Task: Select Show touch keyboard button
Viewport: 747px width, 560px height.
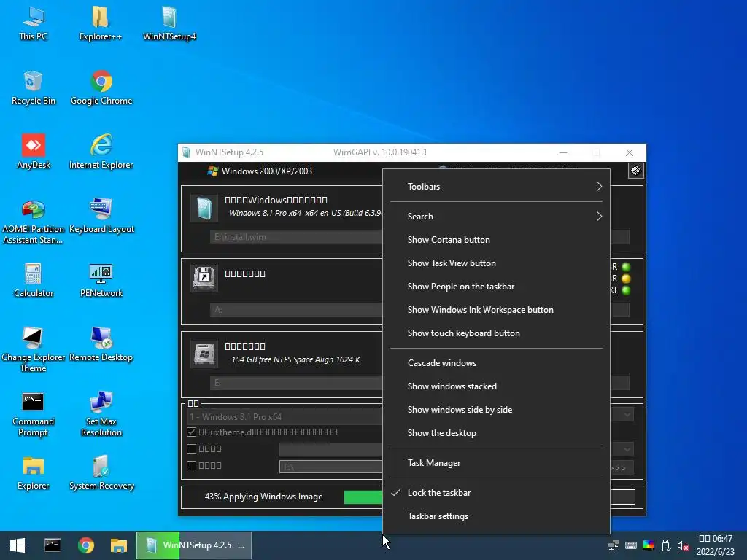Action: 496,332
